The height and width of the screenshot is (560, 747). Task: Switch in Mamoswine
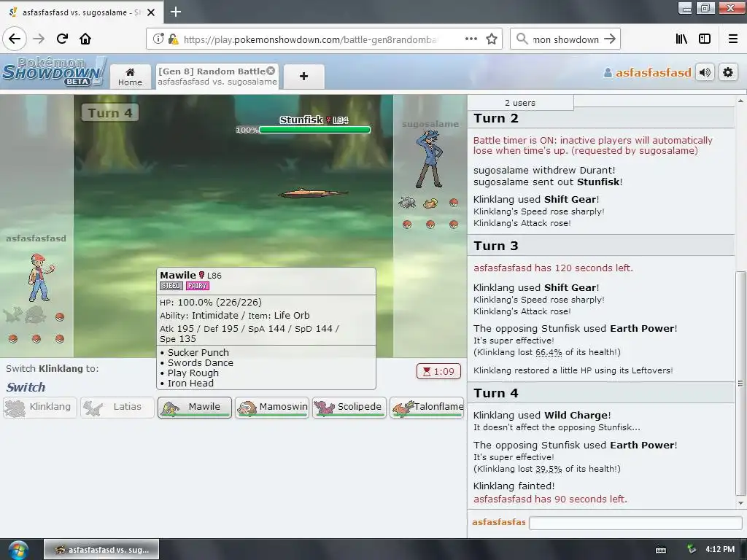[272, 408]
